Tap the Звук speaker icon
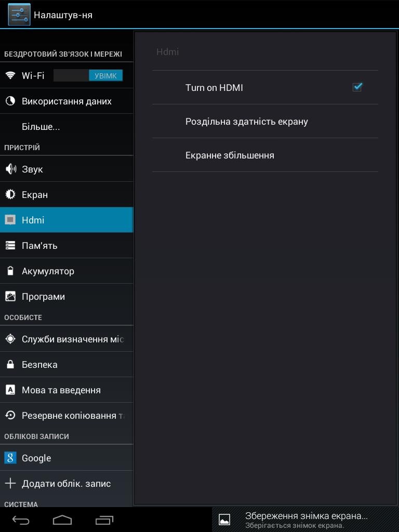 pos(11,169)
